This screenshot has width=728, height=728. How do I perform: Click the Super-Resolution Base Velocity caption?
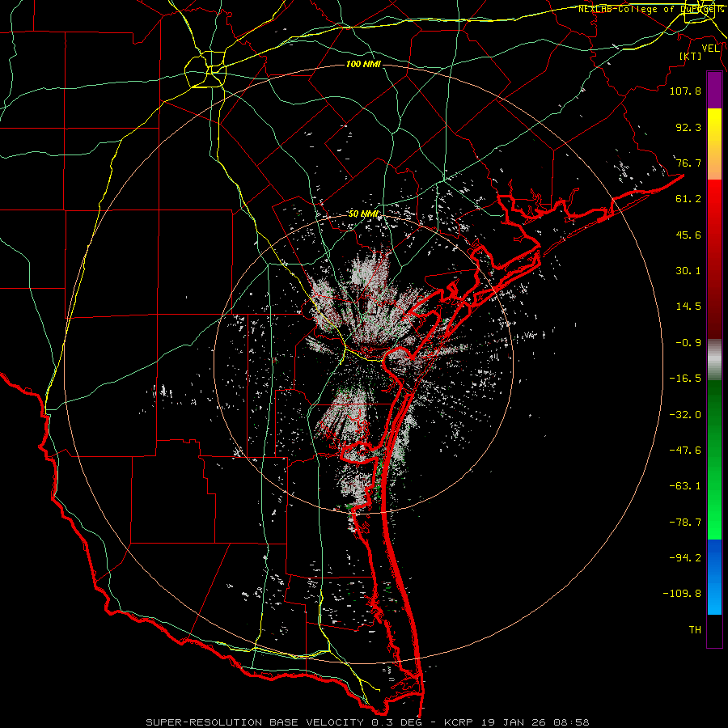[368, 722]
